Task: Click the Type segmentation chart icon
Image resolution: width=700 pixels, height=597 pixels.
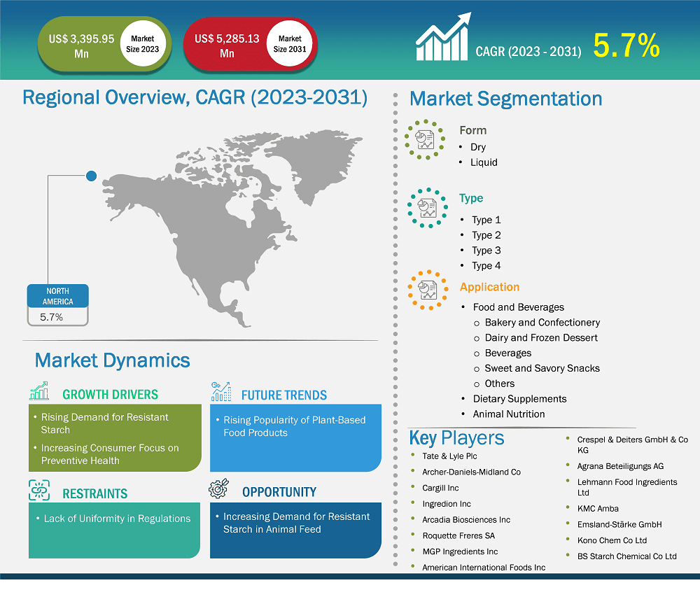Action: point(427,207)
